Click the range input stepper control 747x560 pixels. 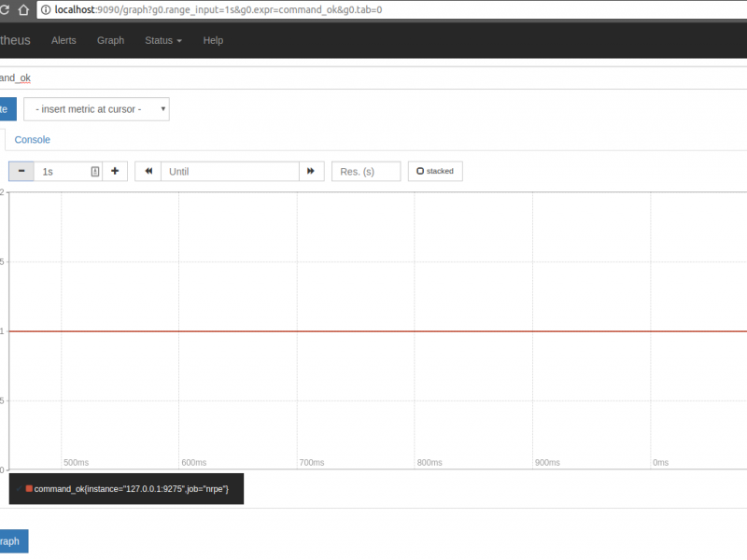coord(96,171)
